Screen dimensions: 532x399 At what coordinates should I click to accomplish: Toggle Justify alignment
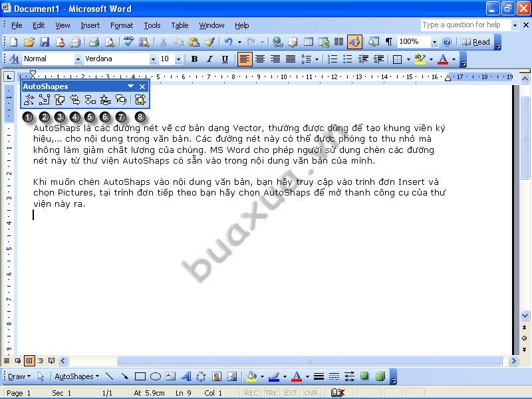pyautogui.click(x=291, y=59)
